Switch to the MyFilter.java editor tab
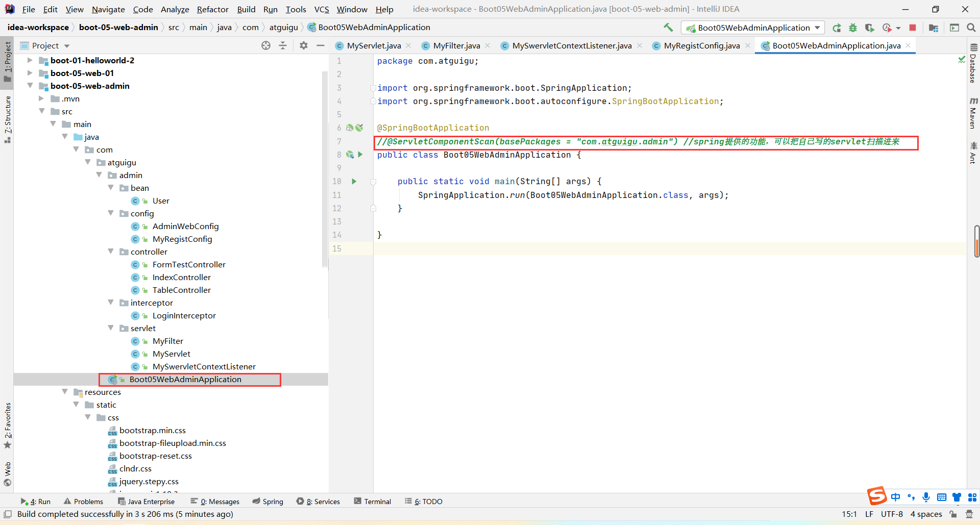Viewport: 980px width, 525px height. click(x=456, y=46)
